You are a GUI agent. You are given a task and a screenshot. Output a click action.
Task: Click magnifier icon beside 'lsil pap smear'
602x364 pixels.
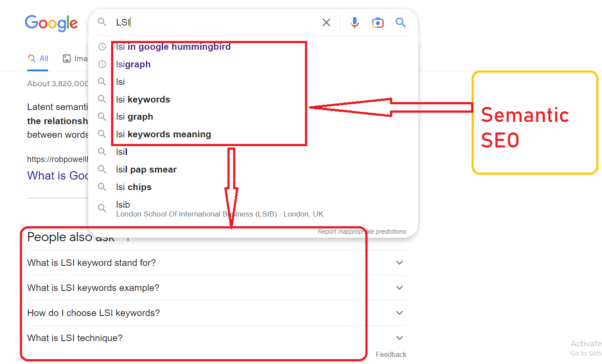[x=102, y=169]
